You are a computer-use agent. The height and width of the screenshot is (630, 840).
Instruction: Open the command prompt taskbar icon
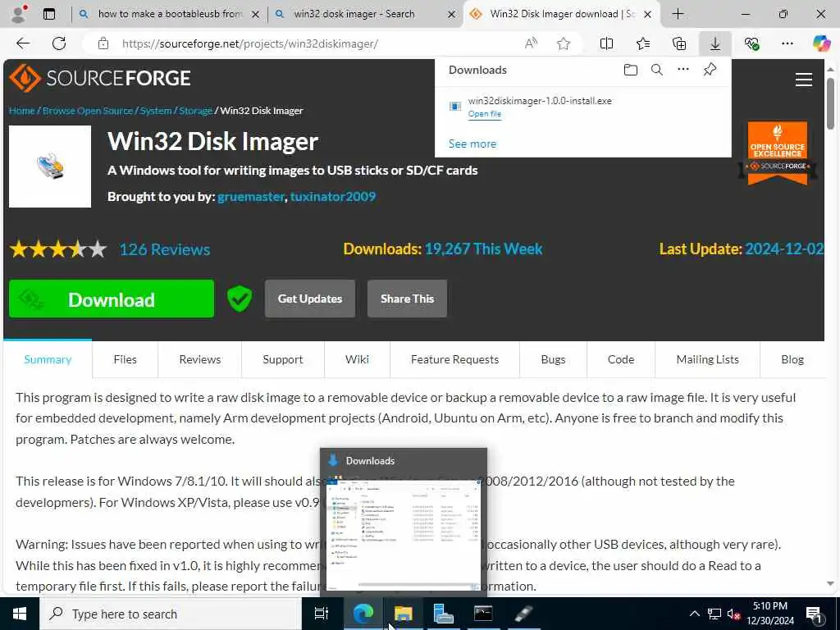click(482, 614)
